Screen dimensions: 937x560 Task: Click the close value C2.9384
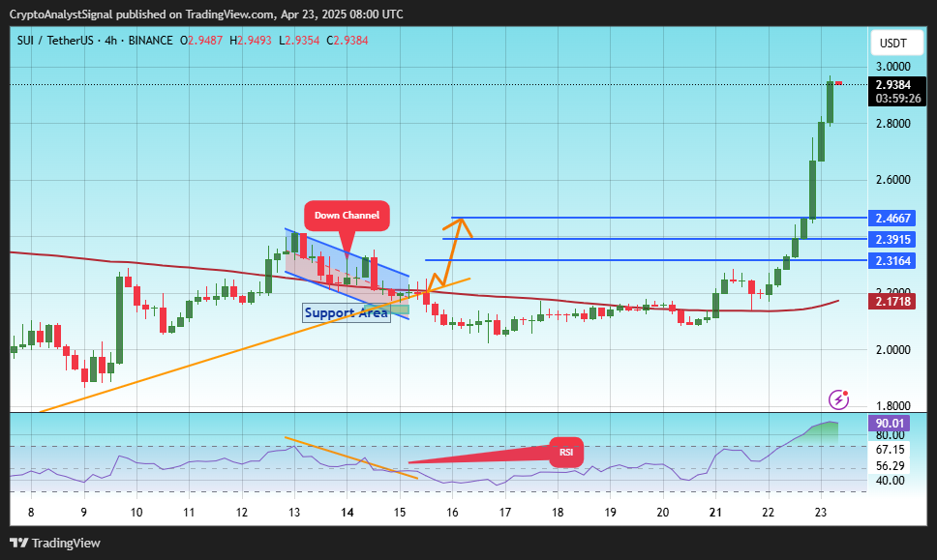coord(348,41)
